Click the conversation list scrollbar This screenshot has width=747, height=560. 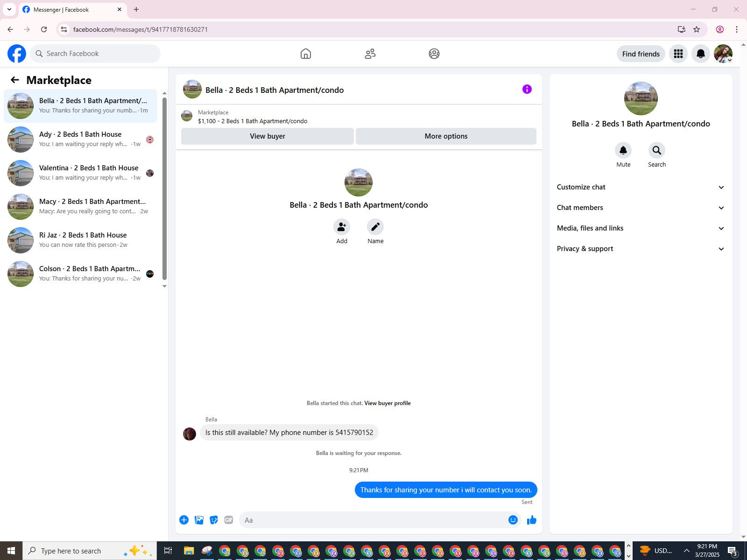pyautogui.click(x=164, y=189)
